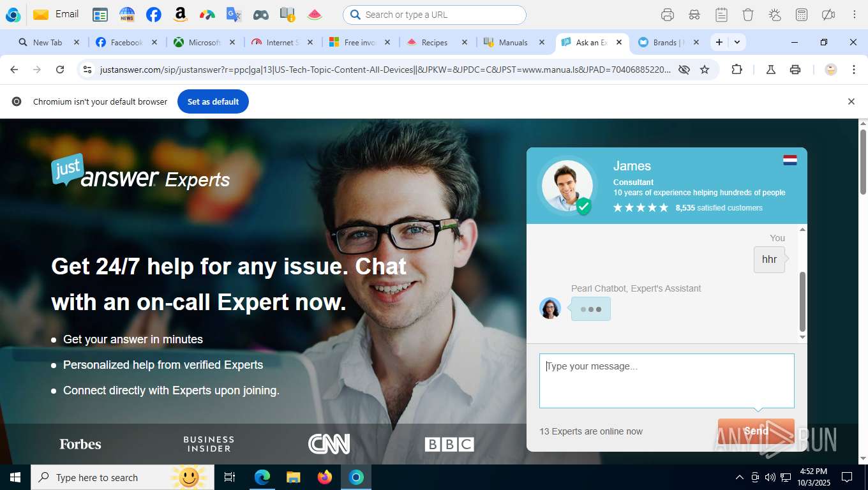Switch to the Microsoft tab
Image resolution: width=868 pixels, height=490 pixels.
(x=204, y=43)
